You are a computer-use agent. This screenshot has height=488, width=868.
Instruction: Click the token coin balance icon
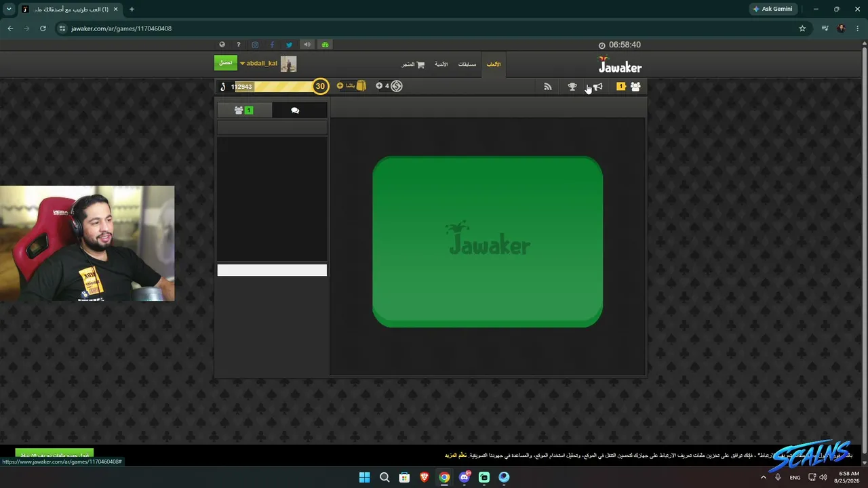397,86
